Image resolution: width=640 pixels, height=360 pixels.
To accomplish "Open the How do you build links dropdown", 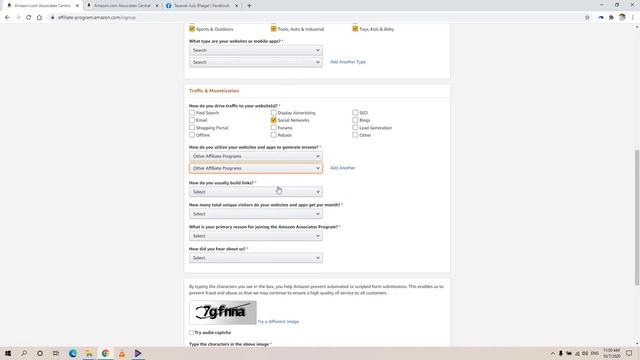I will tap(256, 192).
